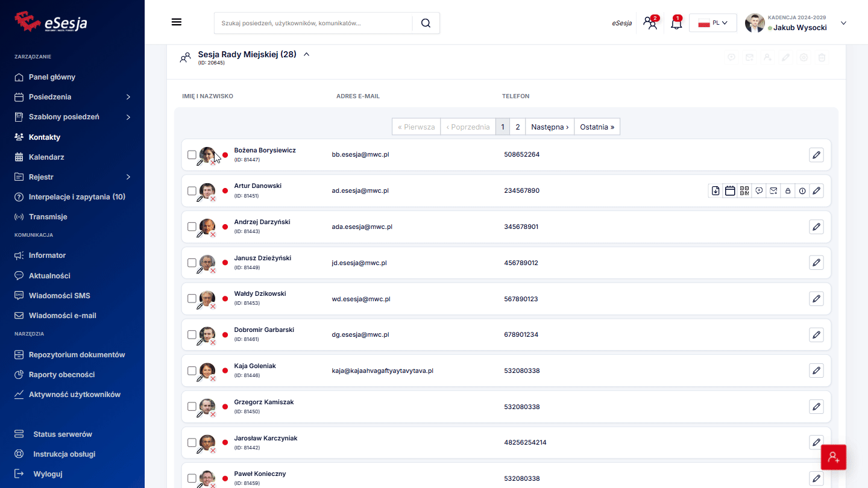Collapse the Sesja Rady Miejskiej group

[x=306, y=54]
